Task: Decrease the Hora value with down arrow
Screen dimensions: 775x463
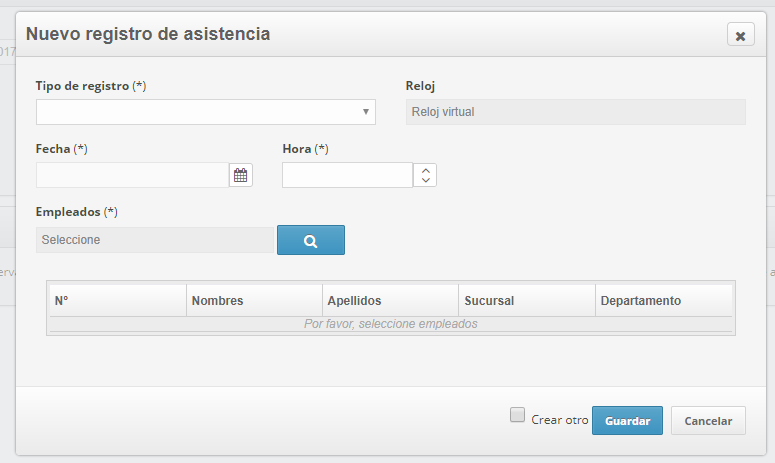Action: (426, 180)
